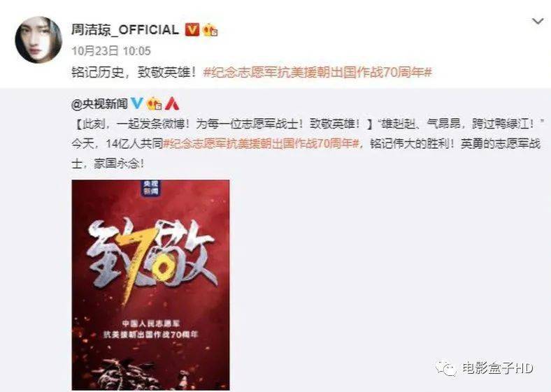Click the 周洁琼_OFFICIAL username
This screenshot has height=392, width=551.
coord(125,30)
